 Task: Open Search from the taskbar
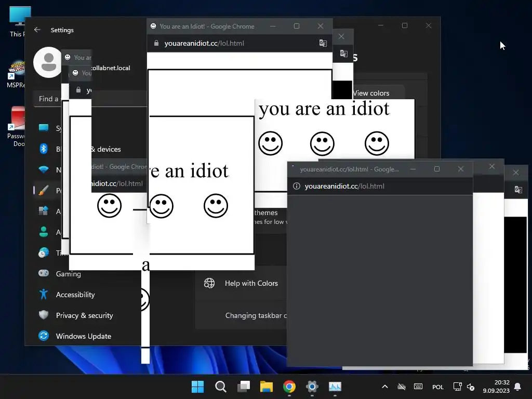pyautogui.click(x=220, y=387)
